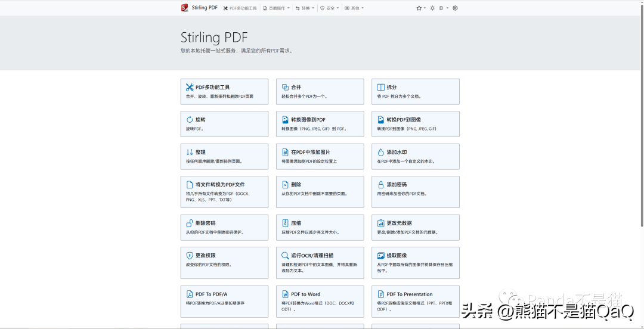Click text '压缩PDF文件以减少其文件大小。'
The width and height of the screenshot is (644, 329).
[311, 232]
